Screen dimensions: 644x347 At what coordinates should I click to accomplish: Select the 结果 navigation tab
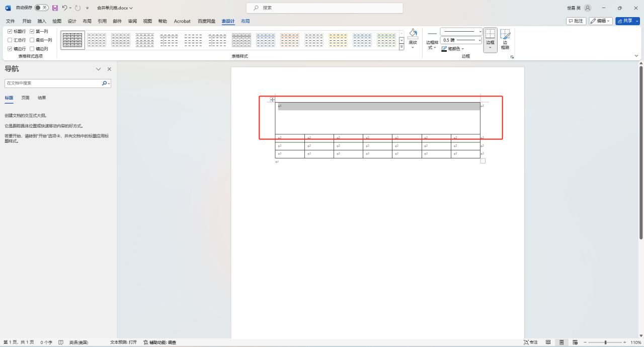pyautogui.click(x=42, y=98)
